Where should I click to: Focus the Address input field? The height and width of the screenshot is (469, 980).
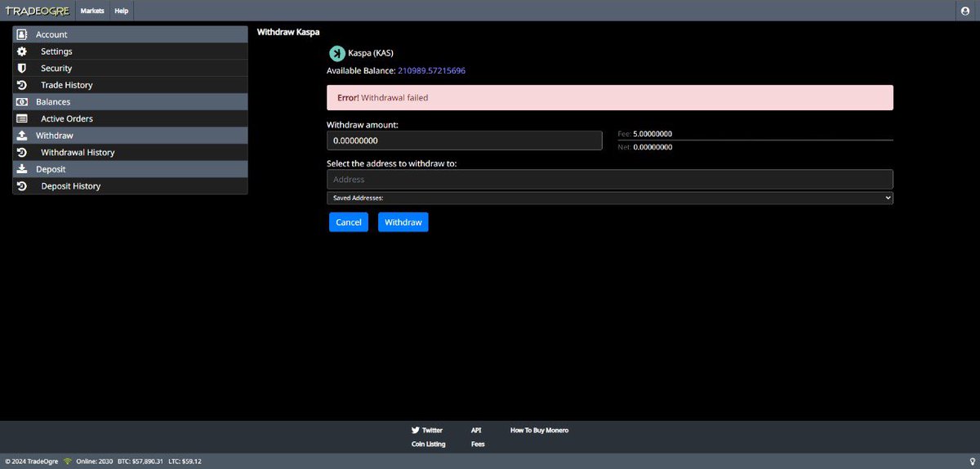610,180
